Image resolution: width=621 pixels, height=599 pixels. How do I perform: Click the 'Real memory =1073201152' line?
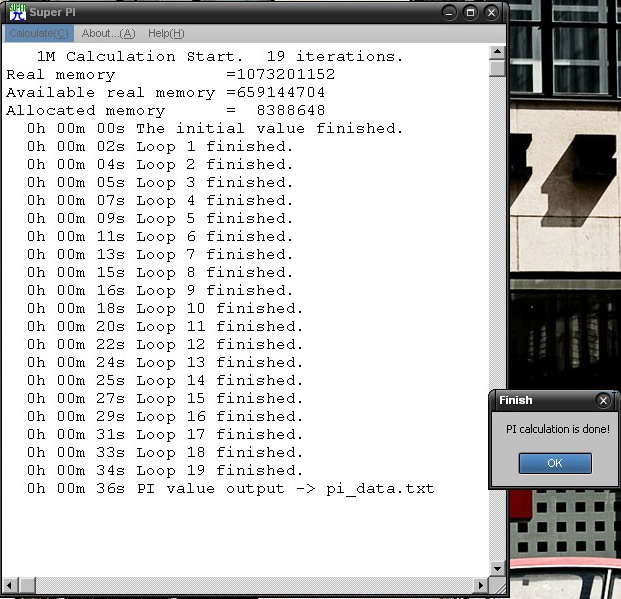171,74
